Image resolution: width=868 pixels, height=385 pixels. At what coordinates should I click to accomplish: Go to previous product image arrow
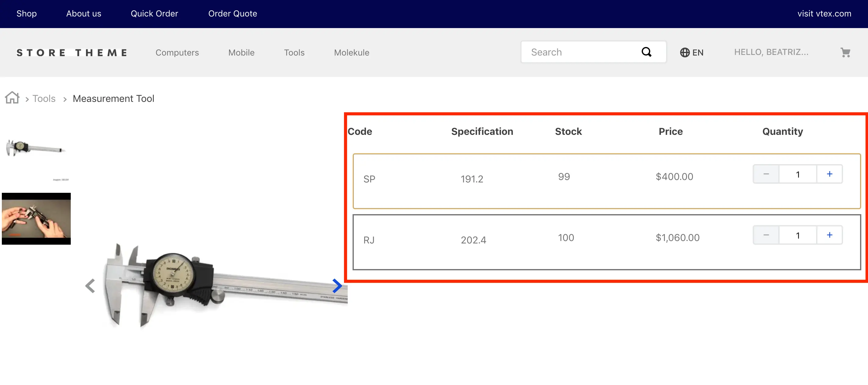click(x=90, y=286)
